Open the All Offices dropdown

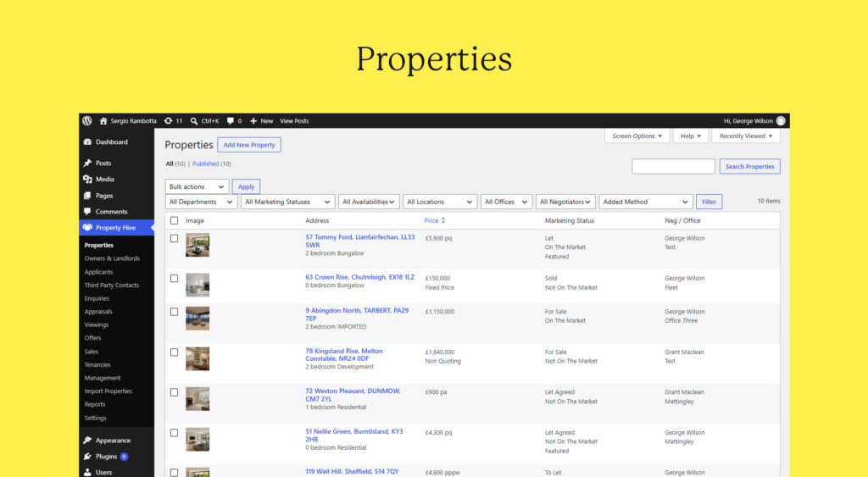(x=507, y=202)
